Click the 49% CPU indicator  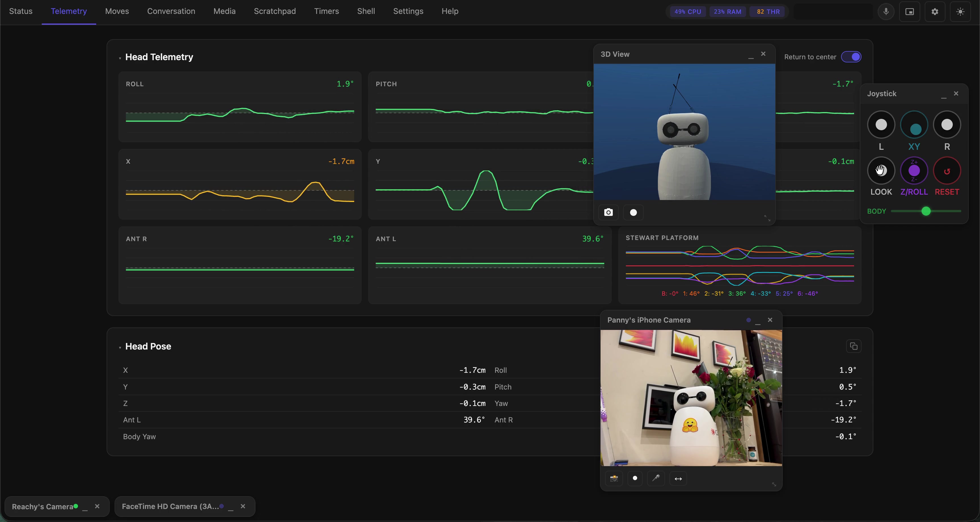[687, 11]
